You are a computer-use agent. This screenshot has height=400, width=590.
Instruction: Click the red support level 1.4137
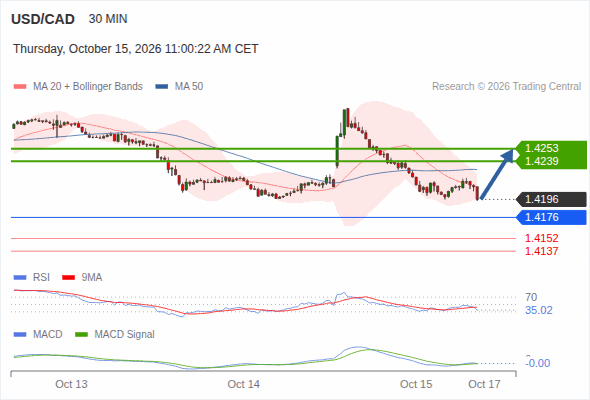pos(541,251)
